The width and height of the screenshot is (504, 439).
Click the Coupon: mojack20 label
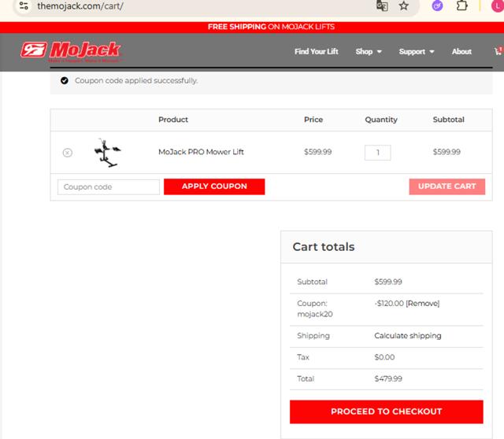(315, 308)
